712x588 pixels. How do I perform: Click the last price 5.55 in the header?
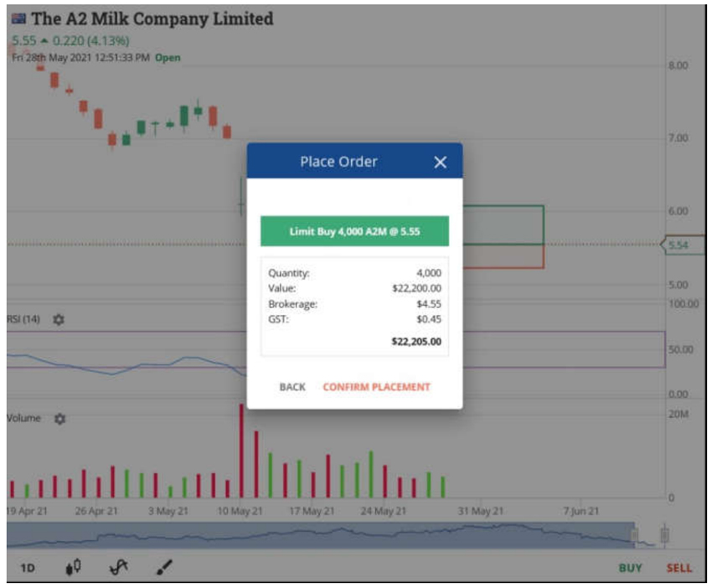[23, 41]
